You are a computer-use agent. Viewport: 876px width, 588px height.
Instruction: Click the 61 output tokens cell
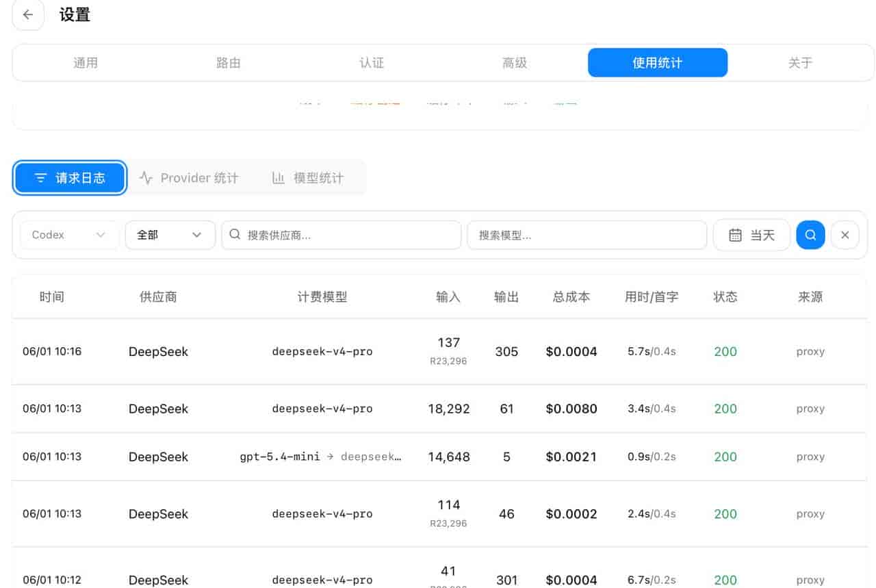pyautogui.click(x=506, y=409)
